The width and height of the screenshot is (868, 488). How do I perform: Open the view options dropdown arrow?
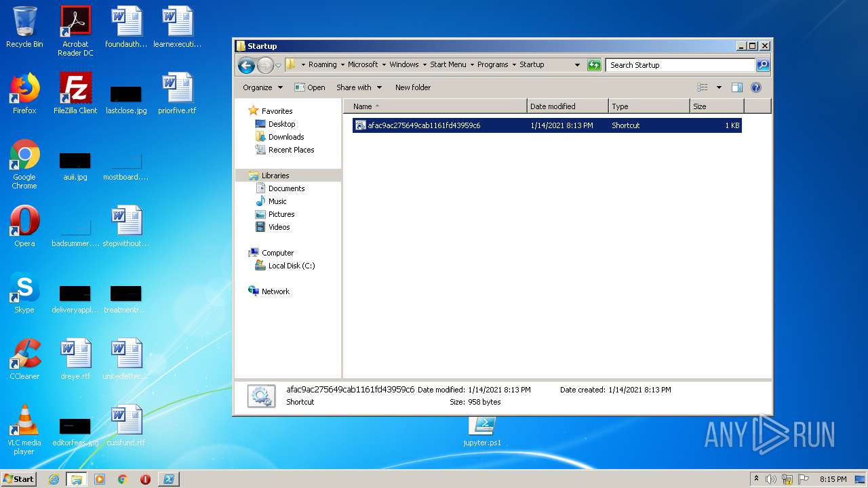(x=719, y=87)
